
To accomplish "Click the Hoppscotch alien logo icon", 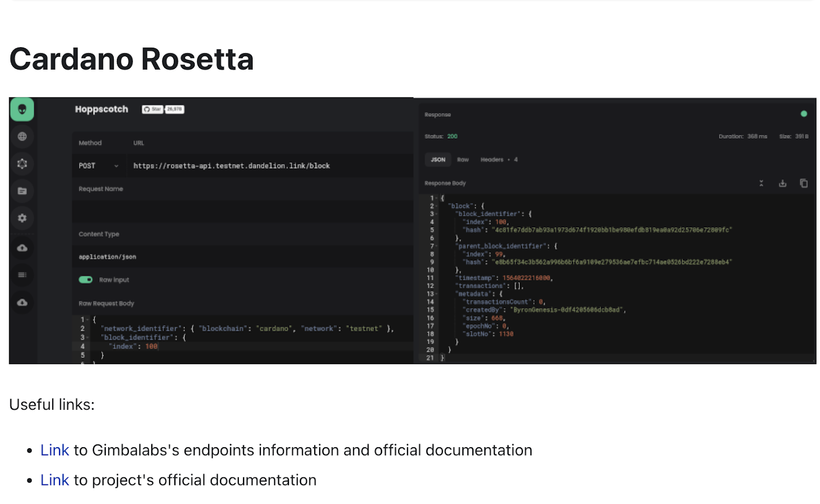I will [22, 109].
